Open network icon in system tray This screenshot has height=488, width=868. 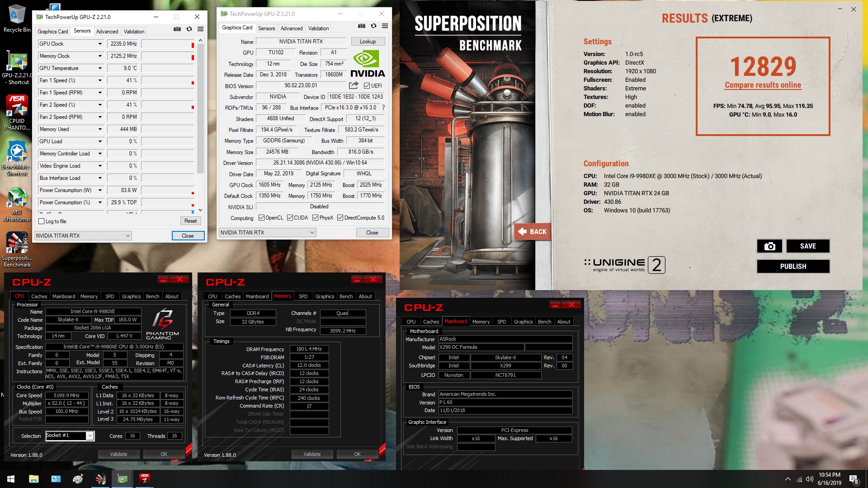(799, 479)
